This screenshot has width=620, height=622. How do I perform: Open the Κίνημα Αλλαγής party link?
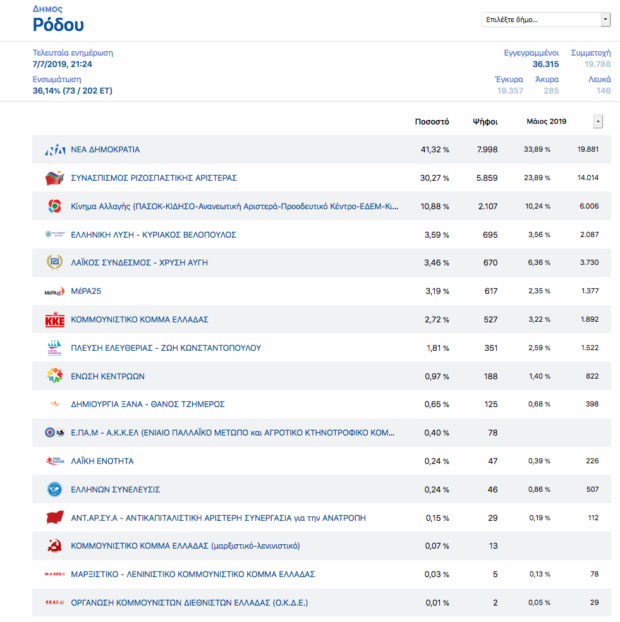[234, 206]
